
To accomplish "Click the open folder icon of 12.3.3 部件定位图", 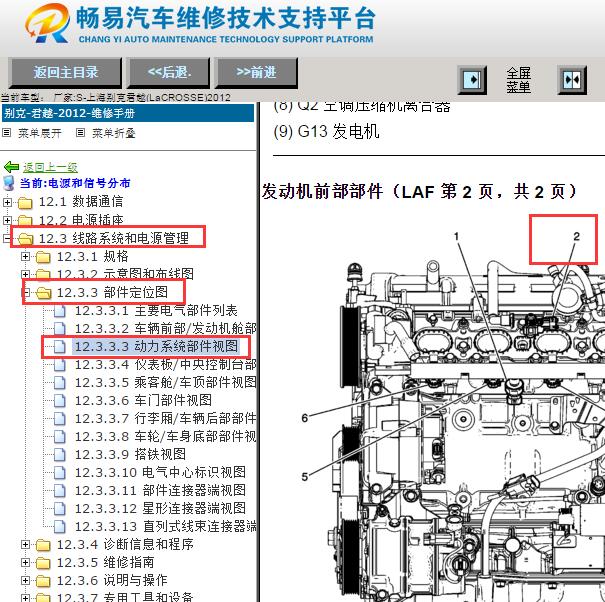I will [x=43, y=293].
